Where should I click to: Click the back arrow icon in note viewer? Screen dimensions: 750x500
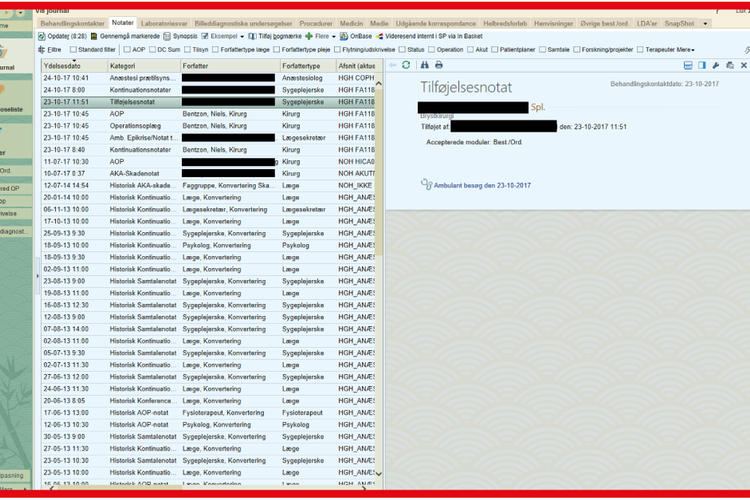391,65
